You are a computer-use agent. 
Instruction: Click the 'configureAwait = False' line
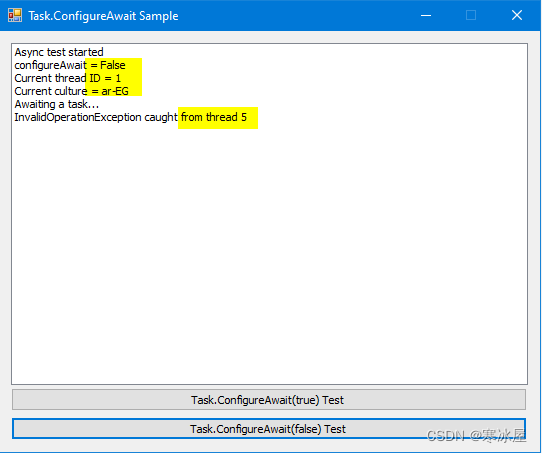coord(70,65)
